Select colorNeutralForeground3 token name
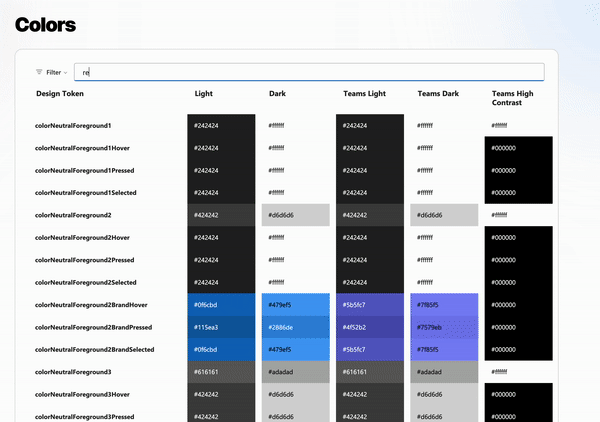The width and height of the screenshot is (600, 422). (x=73, y=372)
